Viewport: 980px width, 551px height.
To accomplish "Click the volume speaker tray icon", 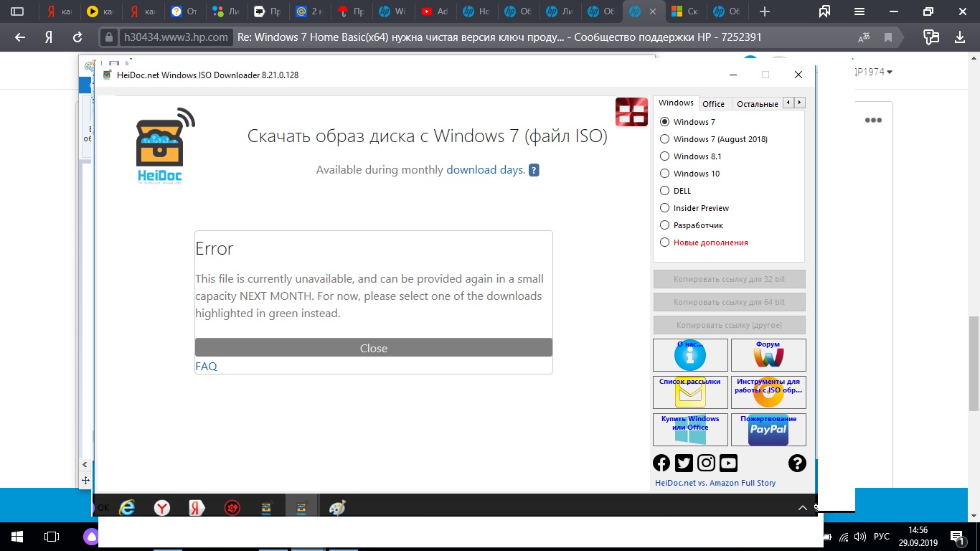I will coord(859,537).
